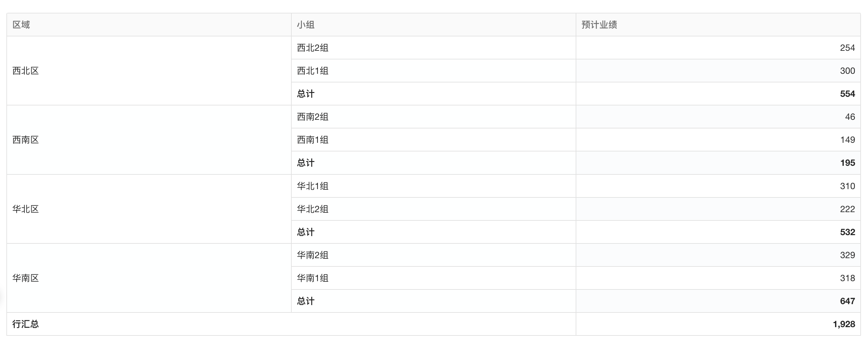Viewport: 868px width, 338px height.
Task: Click the 西北1组 group cell
Action: pos(312,71)
